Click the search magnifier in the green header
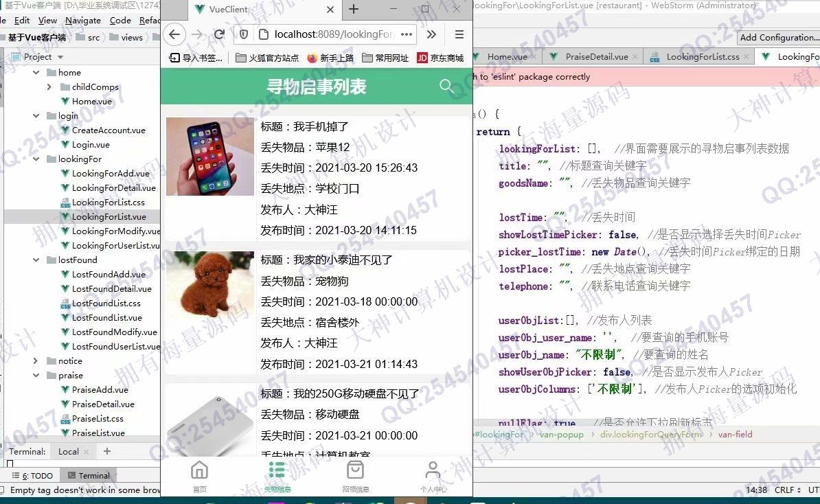 pyautogui.click(x=446, y=86)
